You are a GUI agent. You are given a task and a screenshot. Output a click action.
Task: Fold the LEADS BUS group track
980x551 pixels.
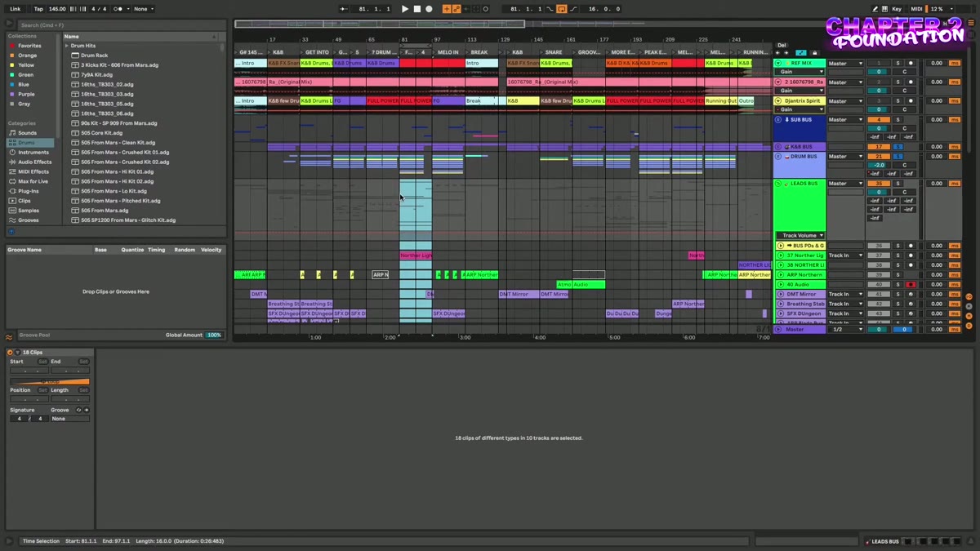(x=778, y=184)
